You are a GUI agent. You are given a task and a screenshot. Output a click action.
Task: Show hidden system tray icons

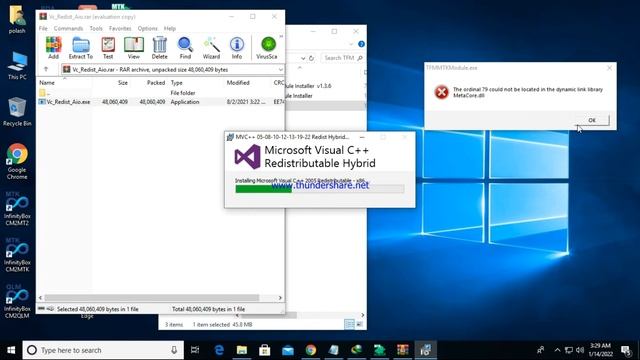(x=557, y=350)
